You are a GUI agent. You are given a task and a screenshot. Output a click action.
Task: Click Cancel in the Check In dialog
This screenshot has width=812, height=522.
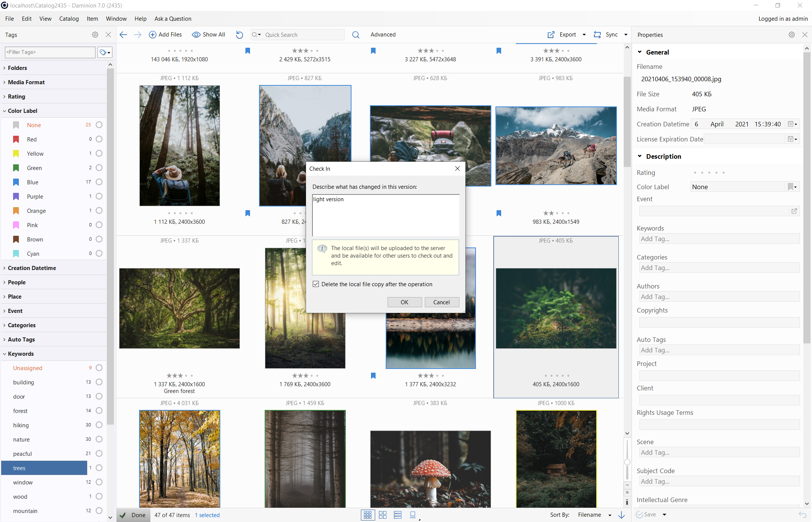pyautogui.click(x=441, y=302)
